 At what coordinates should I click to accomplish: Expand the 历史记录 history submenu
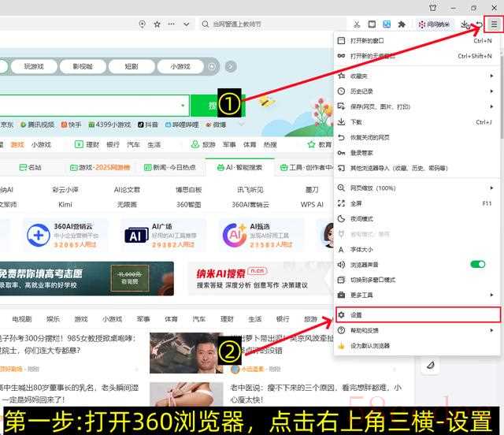417,91
